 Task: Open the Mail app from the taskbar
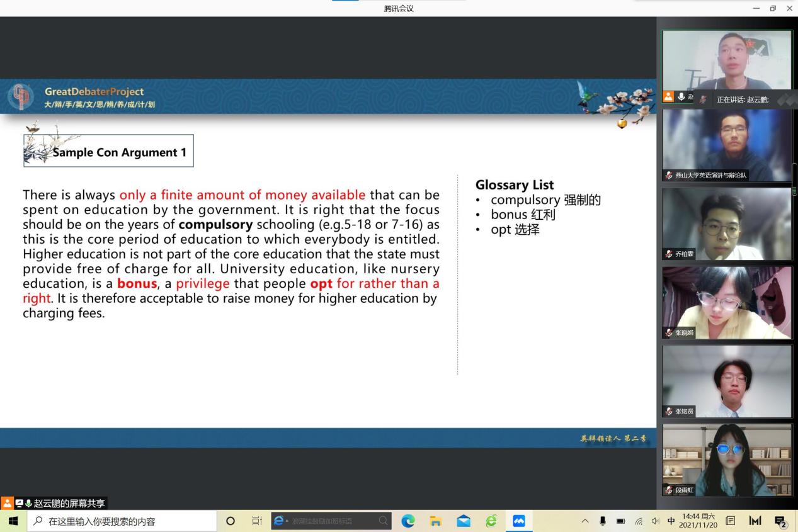(464, 521)
